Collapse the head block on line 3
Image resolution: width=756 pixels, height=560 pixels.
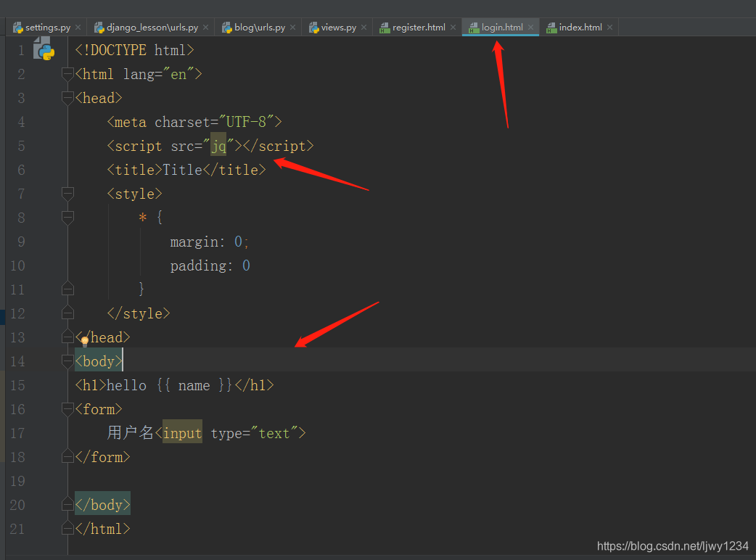(67, 99)
